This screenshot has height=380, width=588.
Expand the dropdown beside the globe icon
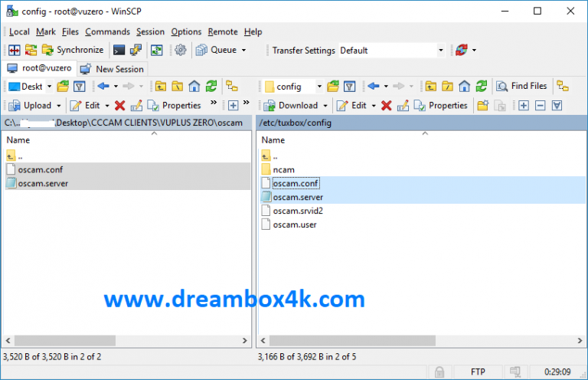[x=474, y=50]
